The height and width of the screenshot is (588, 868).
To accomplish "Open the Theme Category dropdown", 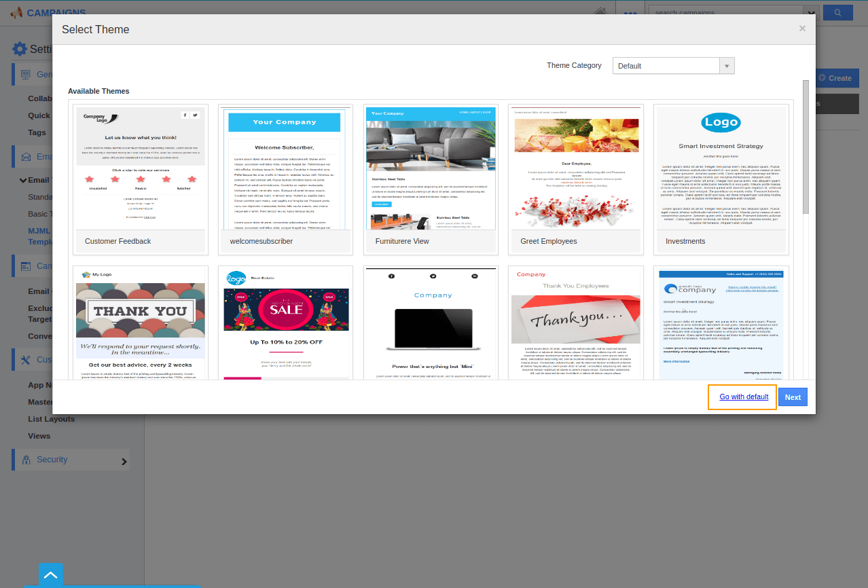I will point(673,66).
